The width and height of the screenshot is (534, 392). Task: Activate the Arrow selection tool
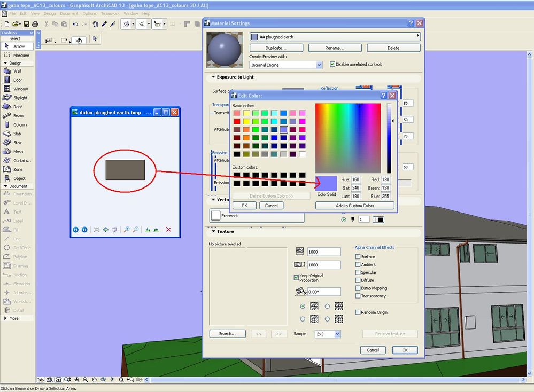[x=17, y=46]
